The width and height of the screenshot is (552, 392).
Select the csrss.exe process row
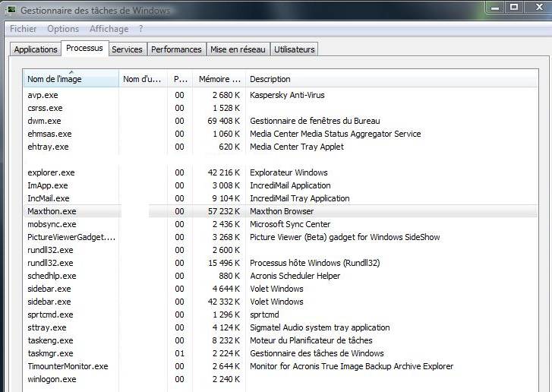281,108
